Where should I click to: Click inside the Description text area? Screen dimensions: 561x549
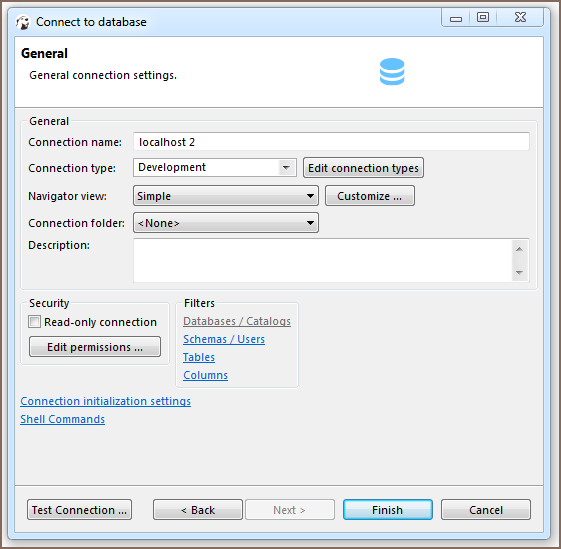point(323,261)
